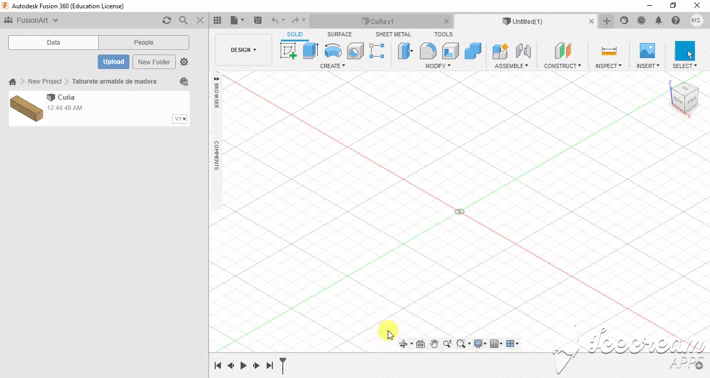Image resolution: width=710 pixels, height=378 pixels.
Task: Redo the last action
Action: pos(295,20)
